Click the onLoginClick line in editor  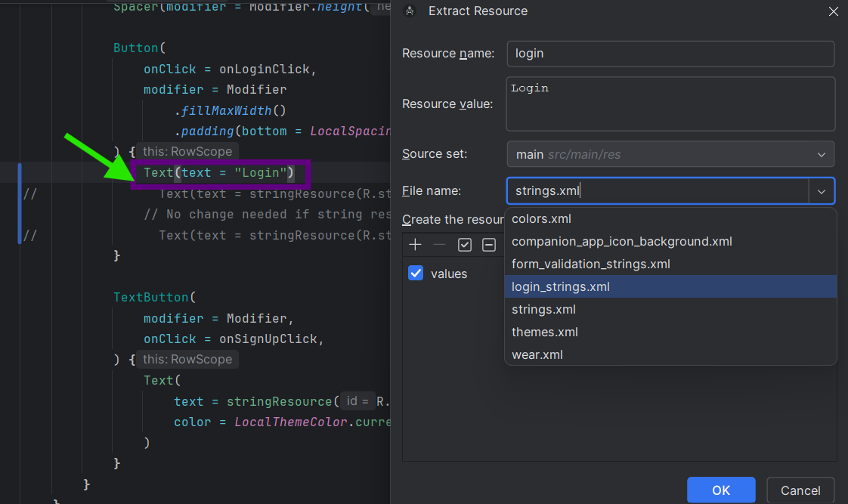coord(230,70)
